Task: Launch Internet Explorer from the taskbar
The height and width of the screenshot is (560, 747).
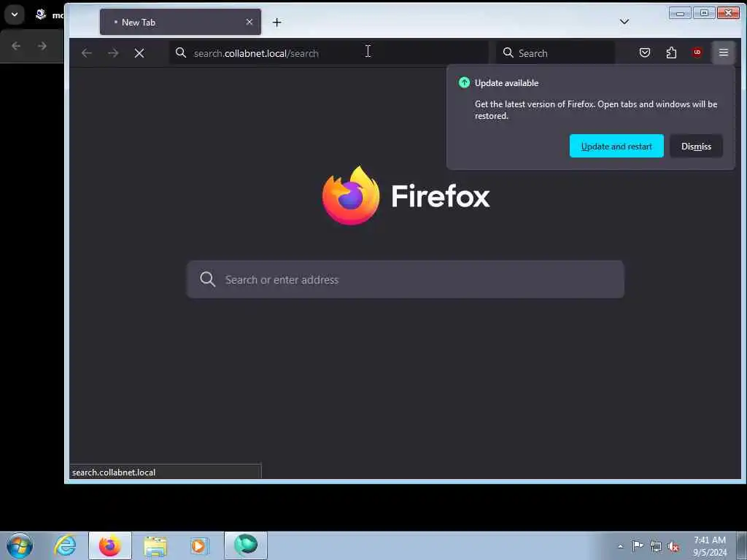Action: click(x=65, y=545)
